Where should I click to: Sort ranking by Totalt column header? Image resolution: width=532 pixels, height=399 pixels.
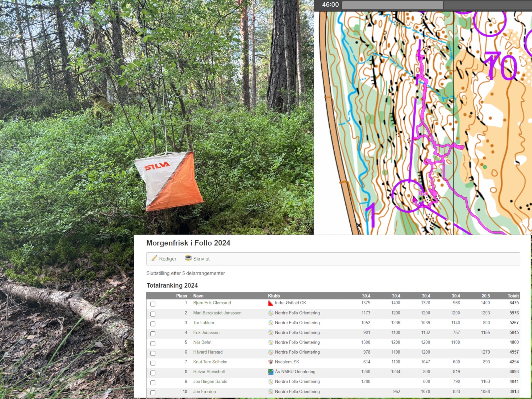coord(513,296)
